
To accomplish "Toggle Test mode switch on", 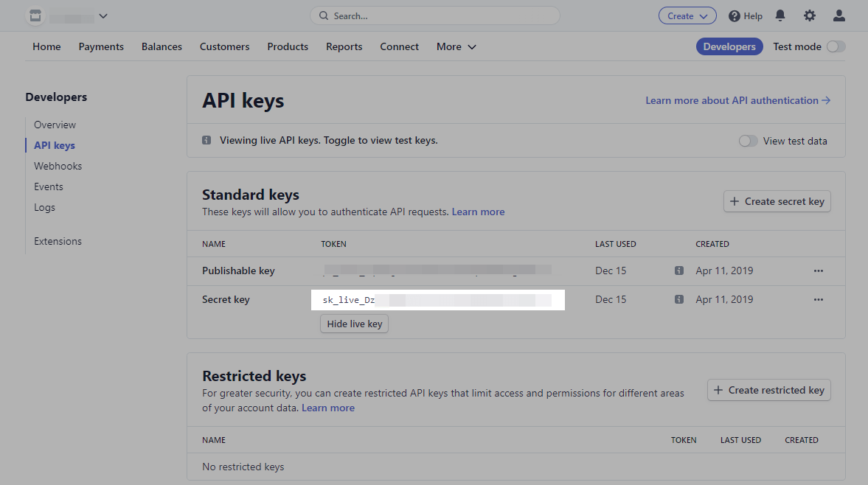I will (x=836, y=46).
